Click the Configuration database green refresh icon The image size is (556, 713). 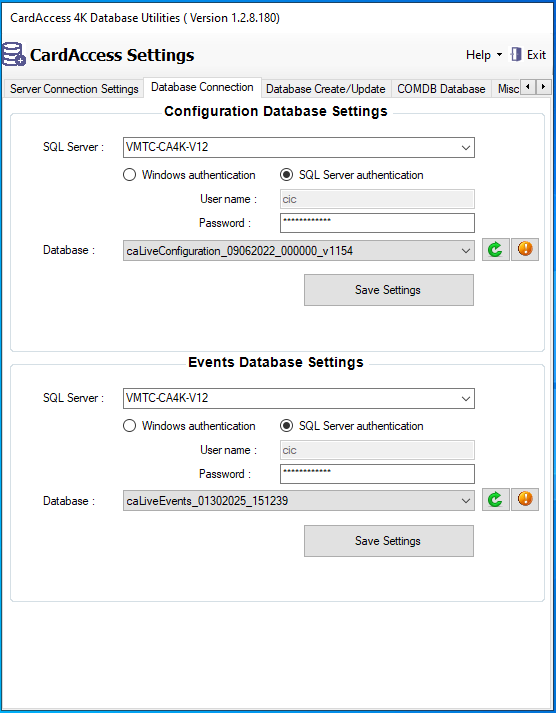coord(496,249)
